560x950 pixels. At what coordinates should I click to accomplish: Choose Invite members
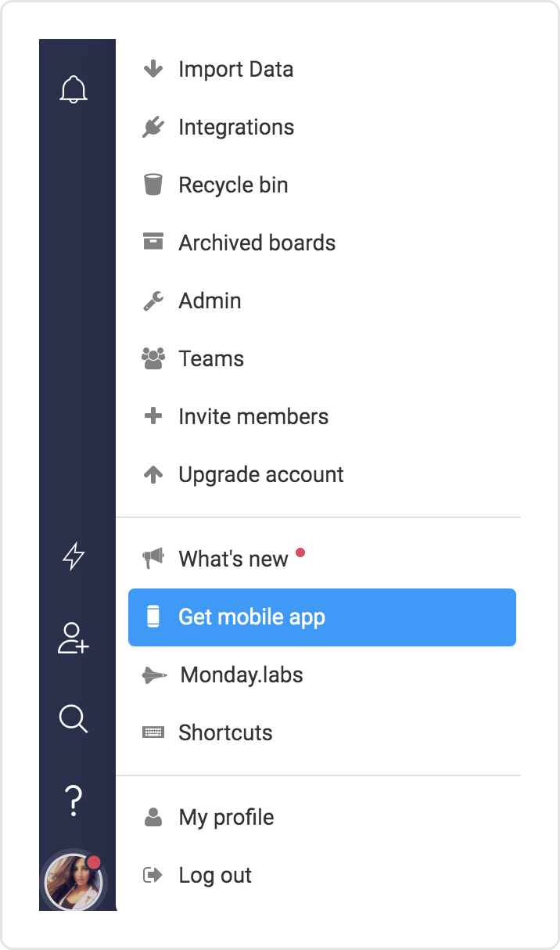(x=253, y=416)
